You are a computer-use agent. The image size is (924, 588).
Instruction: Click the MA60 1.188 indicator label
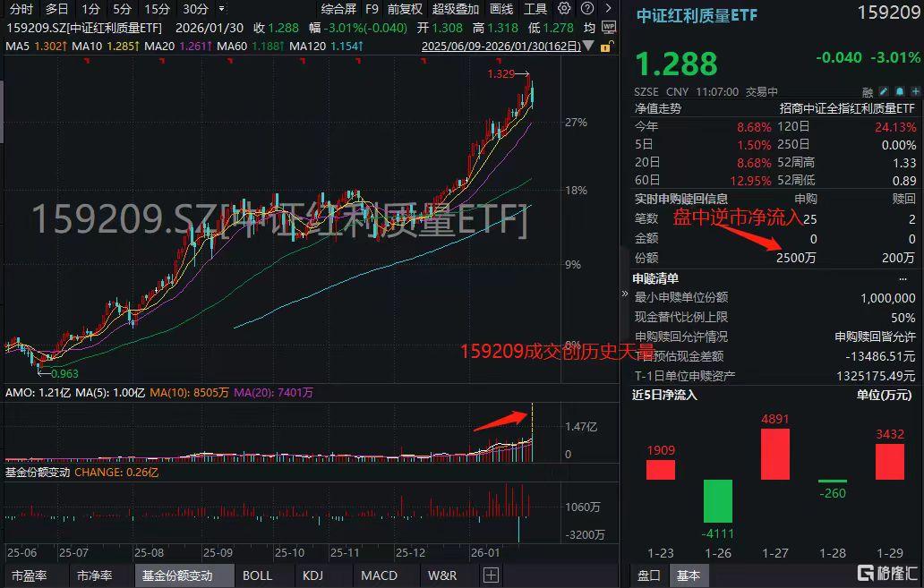pos(251,46)
